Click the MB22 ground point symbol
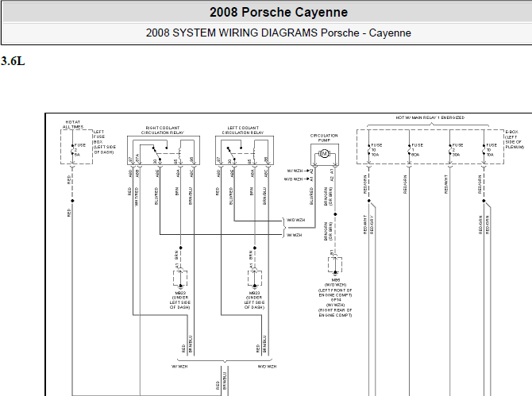 180,279
